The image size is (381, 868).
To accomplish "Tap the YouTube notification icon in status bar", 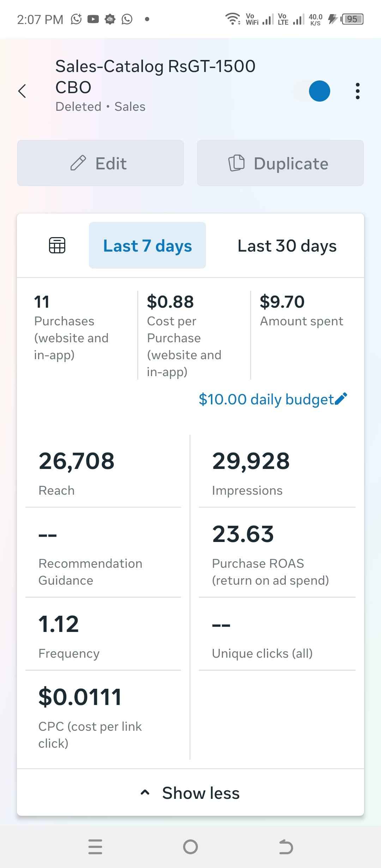I will coord(93,19).
